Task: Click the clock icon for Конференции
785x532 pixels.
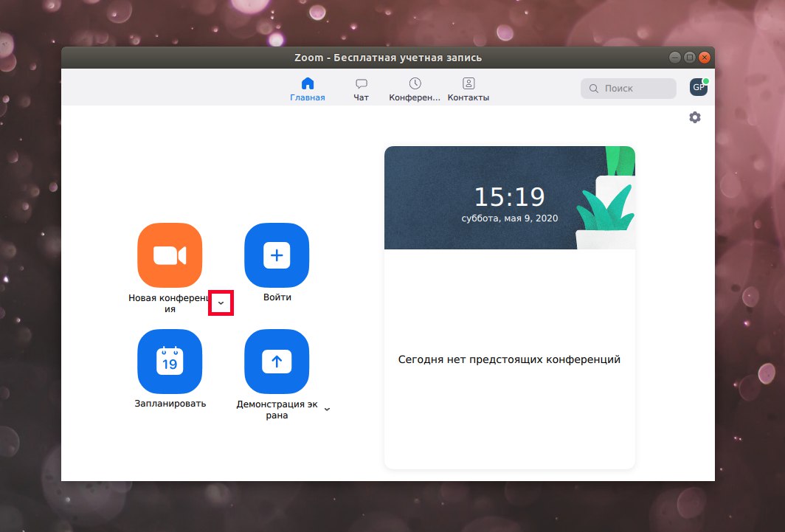Action: coord(415,83)
